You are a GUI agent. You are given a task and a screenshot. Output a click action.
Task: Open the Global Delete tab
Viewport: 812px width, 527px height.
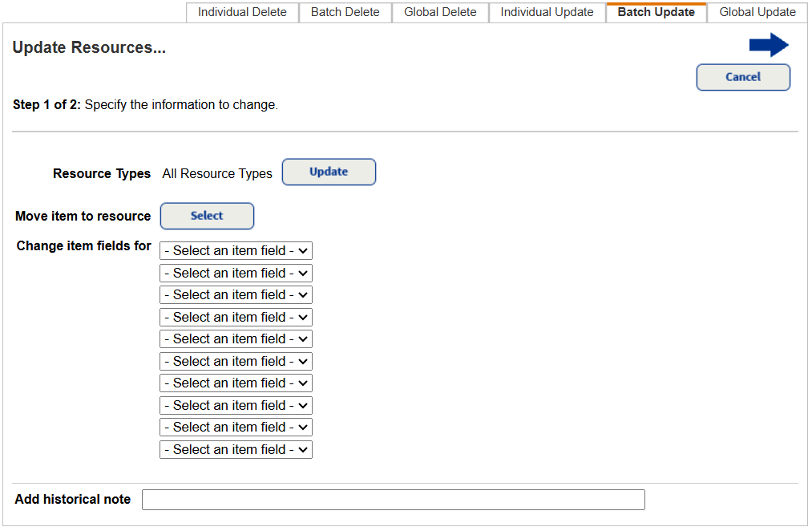439,12
